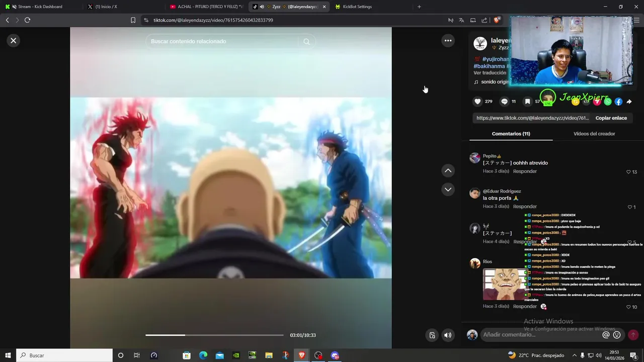Viewport: 644px width, 362px height.
Task: Switch to A.CHAL - PITUKO YouTube tab
Action: [x=206, y=7]
